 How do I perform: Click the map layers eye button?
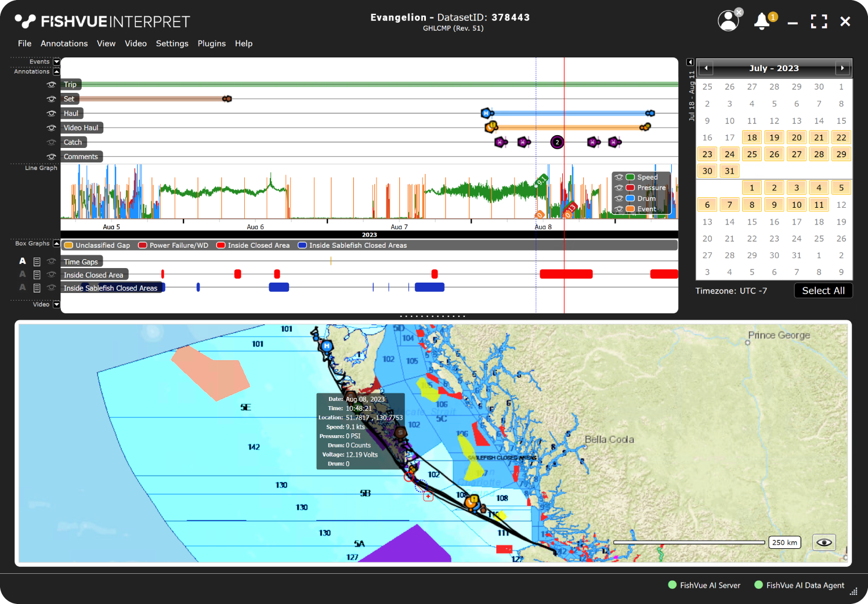coord(824,542)
